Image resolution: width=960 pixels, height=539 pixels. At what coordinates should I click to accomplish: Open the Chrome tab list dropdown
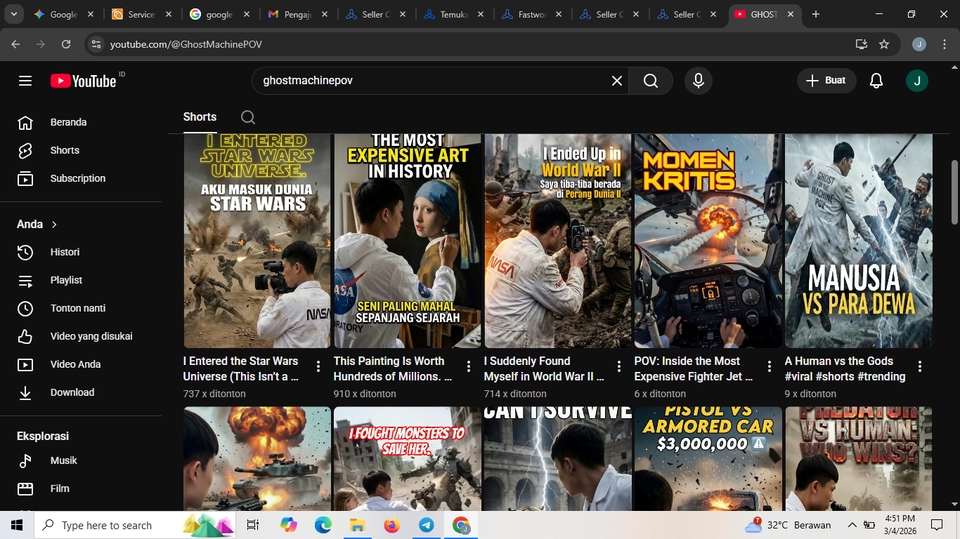pyautogui.click(x=14, y=14)
